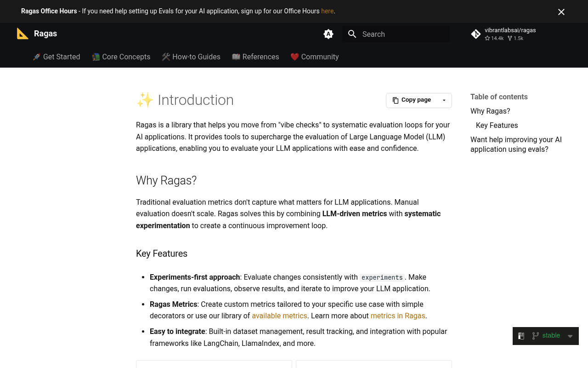588x368 pixels.
Task: Click the 'Table of contents' label
Action: pyautogui.click(x=499, y=97)
